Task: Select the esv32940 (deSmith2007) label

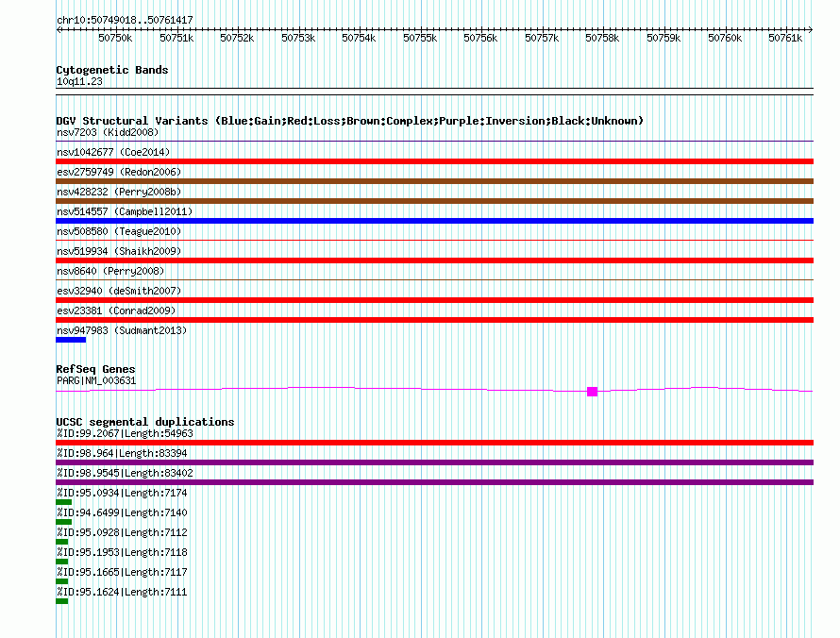Action: click(119, 291)
